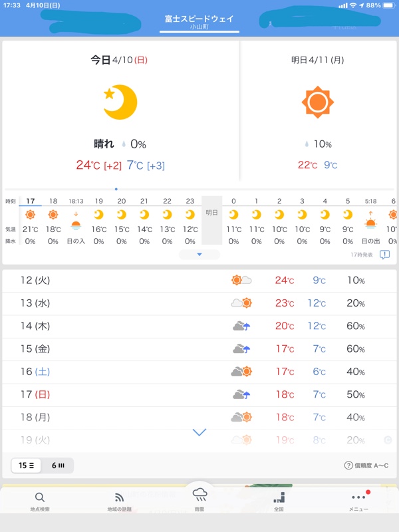Select the 13 (水) daily forecast row
Viewport: 399px width, 532px height.
point(199,303)
